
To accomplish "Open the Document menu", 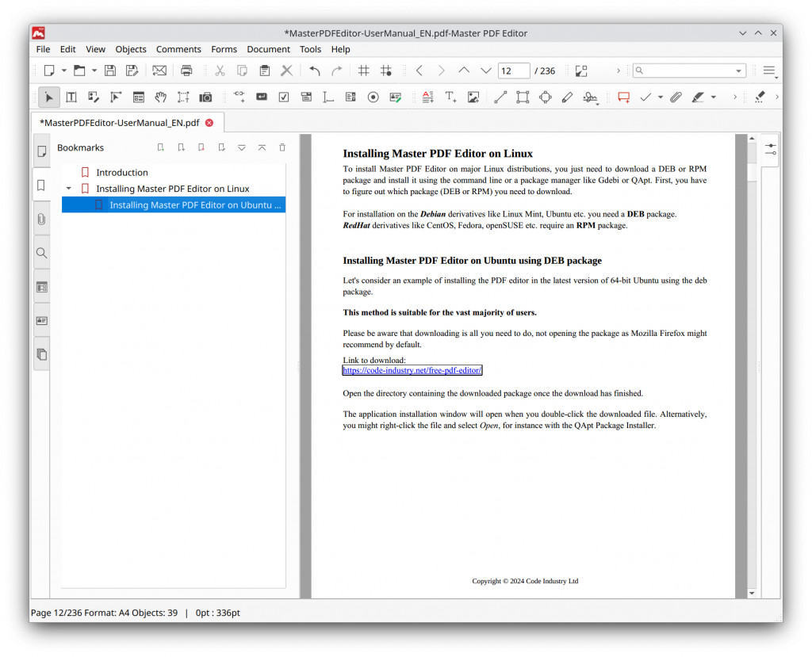I will tap(268, 49).
